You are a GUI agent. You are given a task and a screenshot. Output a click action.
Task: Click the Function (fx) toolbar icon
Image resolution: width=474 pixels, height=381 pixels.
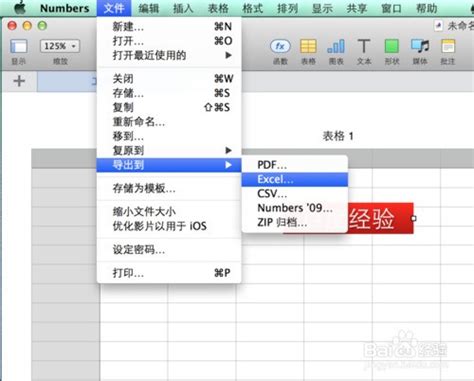tap(280, 47)
